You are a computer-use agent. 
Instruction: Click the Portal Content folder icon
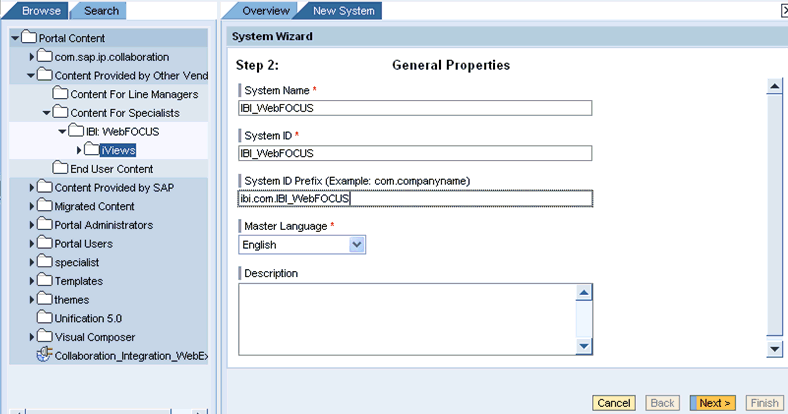pyautogui.click(x=29, y=38)
